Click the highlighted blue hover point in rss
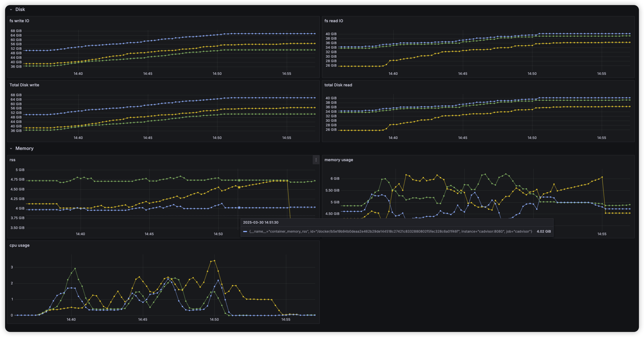This screenshot has height=337, width=644. [239, 208]
